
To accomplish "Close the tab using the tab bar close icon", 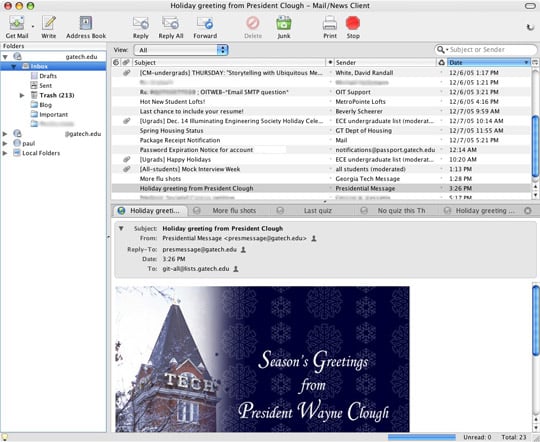I will coord(528,210).
